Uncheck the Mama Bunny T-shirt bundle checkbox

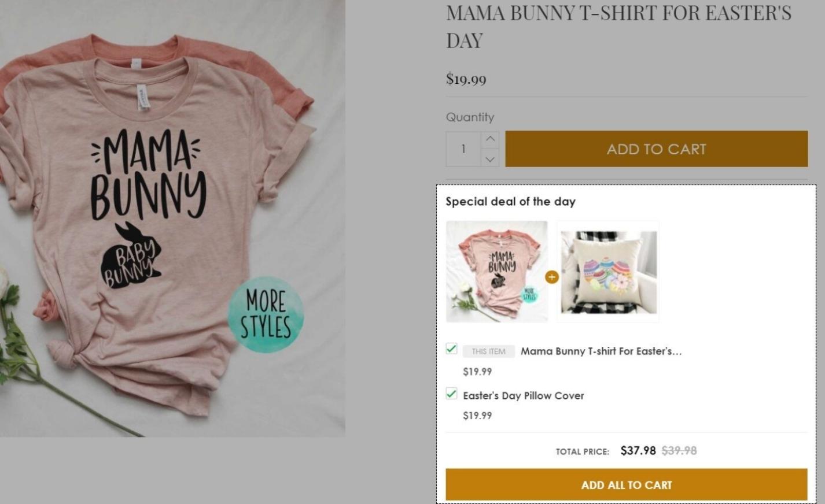[452, 349]
